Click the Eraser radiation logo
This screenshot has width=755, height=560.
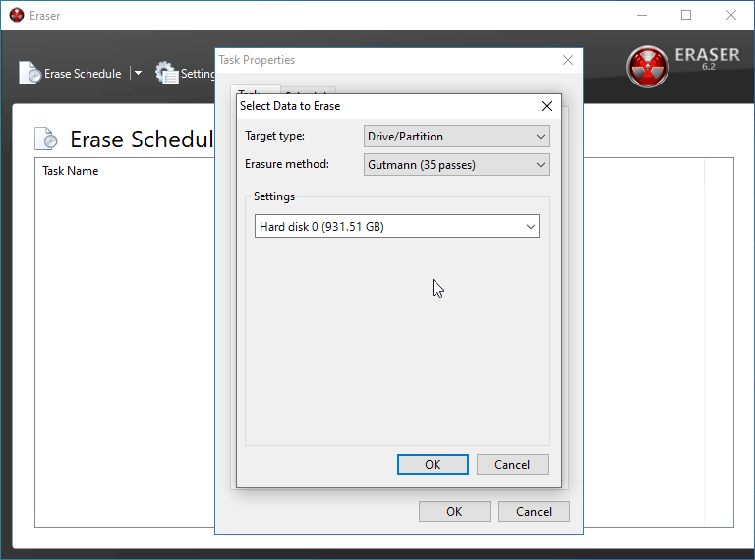coord(647,67)
